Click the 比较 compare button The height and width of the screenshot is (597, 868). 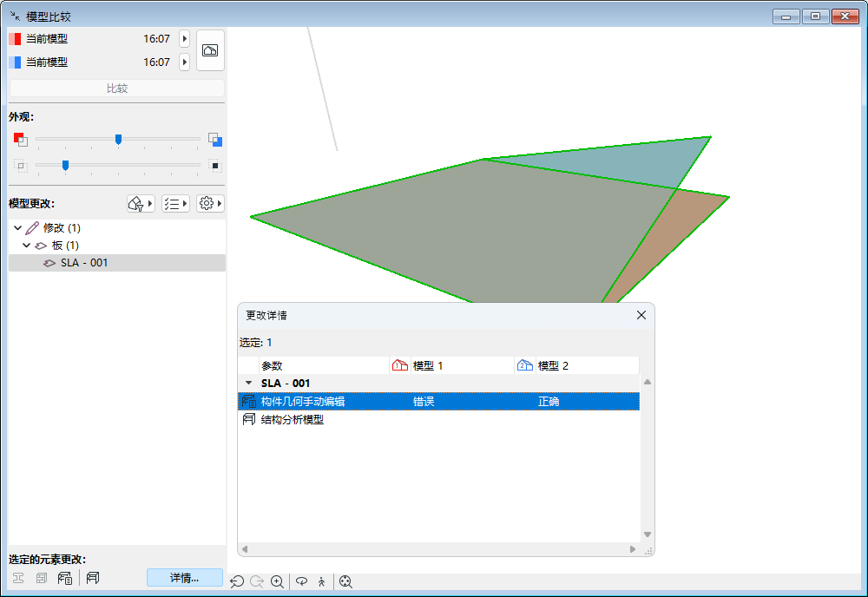[117, 88]
